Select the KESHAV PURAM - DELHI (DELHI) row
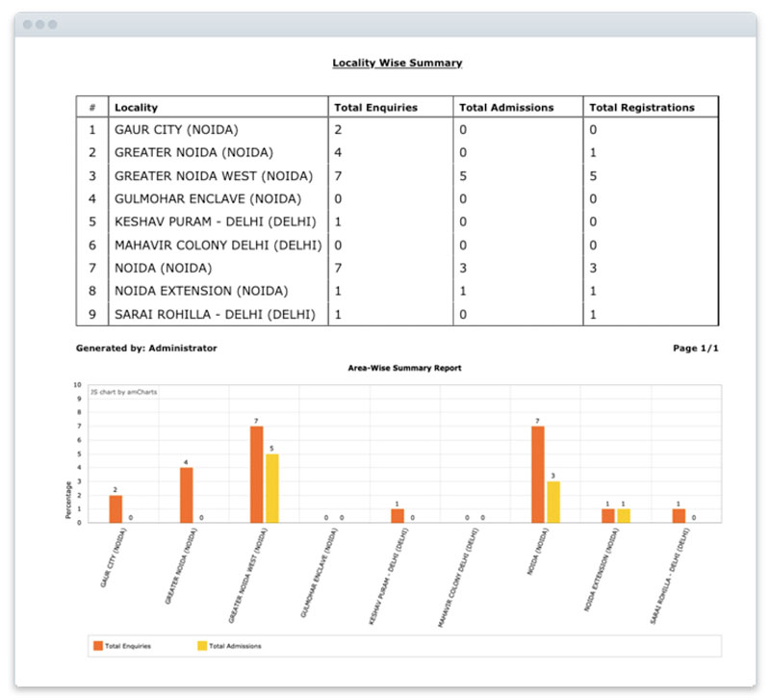This screenshot has width=770, height=700. [397, 222]
